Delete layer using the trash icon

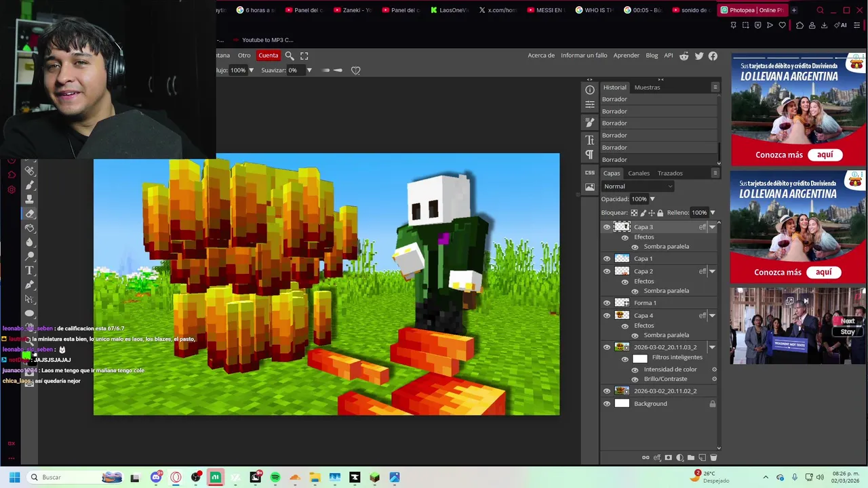point(713,457)
